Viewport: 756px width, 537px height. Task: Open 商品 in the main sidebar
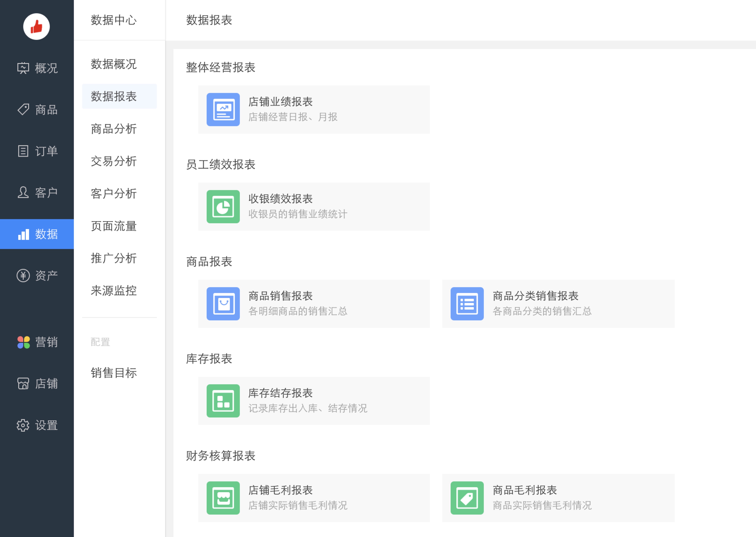(x=37, y=109)
